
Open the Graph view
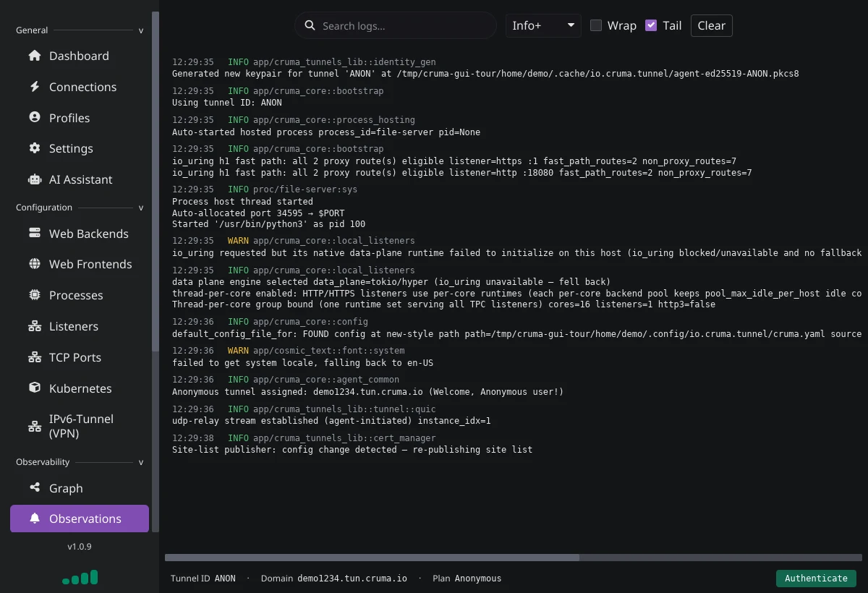coord(80,488)
